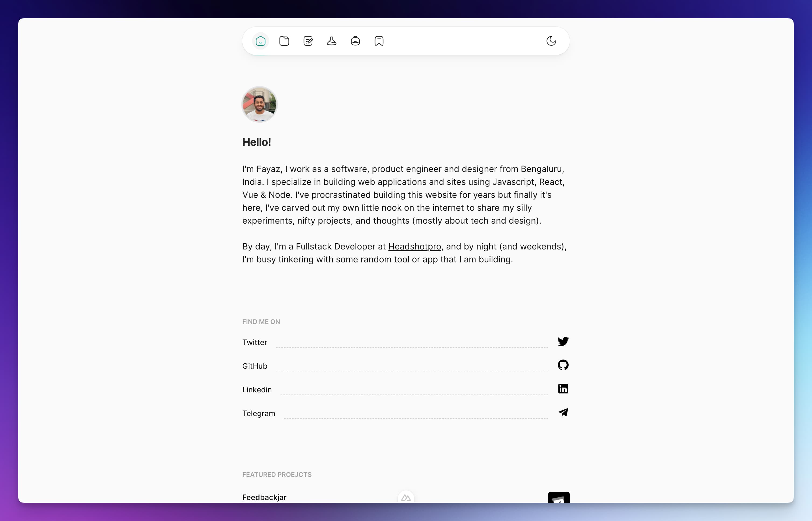Open the Headshotpro link
This screenshot has height=521, width=812.
[414, 247]
